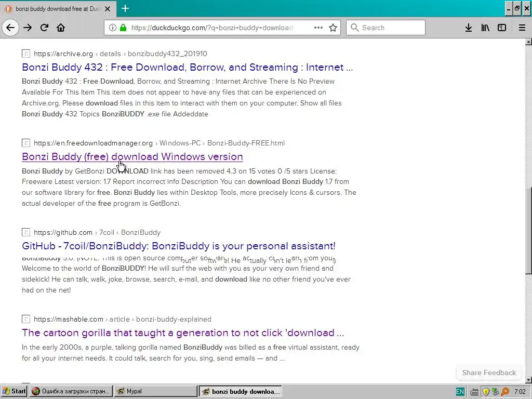
Task: Switch to the Ошибка загрузки taskbar window
Action: pos(71,391)
